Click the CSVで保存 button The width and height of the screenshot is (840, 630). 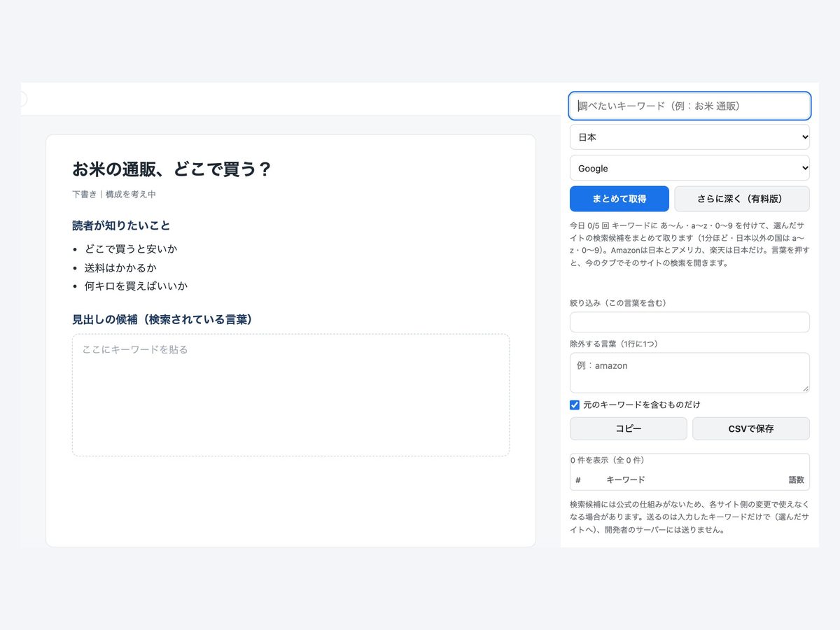[751, 428]
